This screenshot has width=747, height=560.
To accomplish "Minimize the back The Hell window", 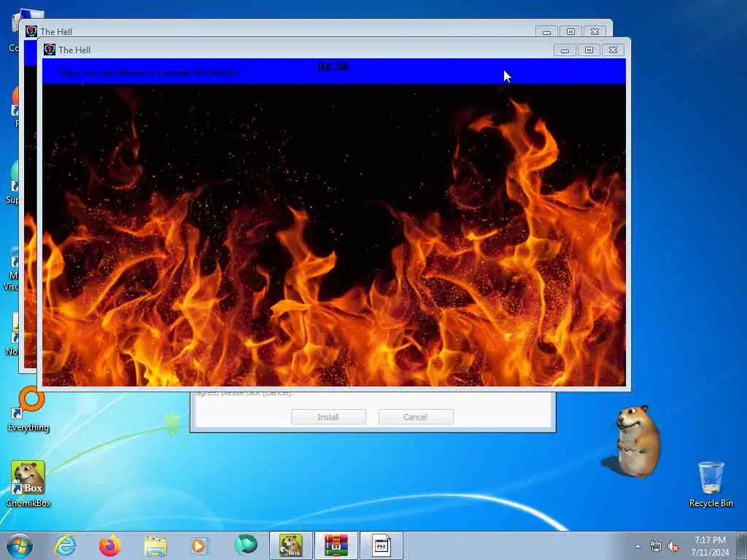I will tap(547, 32).
